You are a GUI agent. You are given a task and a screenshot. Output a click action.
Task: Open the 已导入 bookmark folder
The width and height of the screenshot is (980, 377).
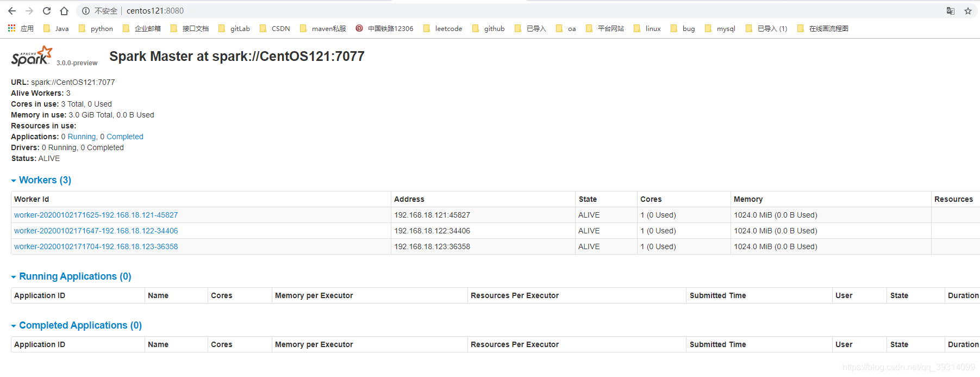[x=530, y=28]
